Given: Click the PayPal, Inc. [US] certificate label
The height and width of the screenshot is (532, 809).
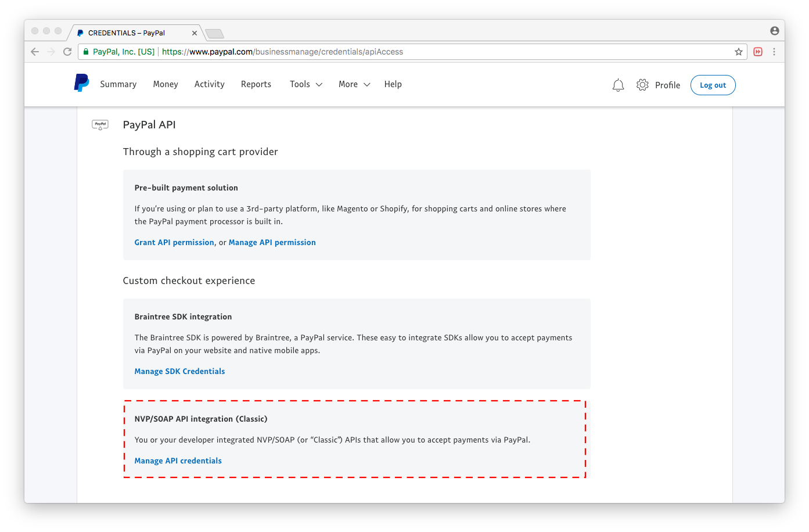Looking at the screenshot, I should 124,52.
